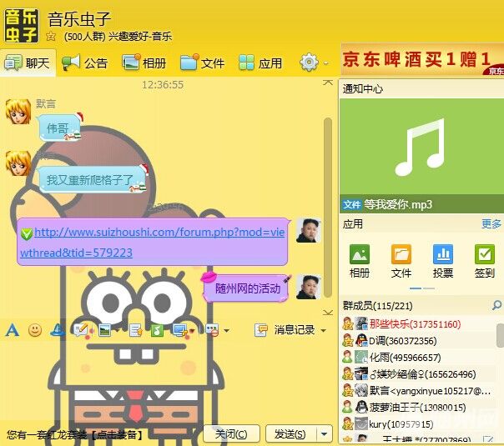
Task: Select member D调(360372356)
Action: click(419, 341)
